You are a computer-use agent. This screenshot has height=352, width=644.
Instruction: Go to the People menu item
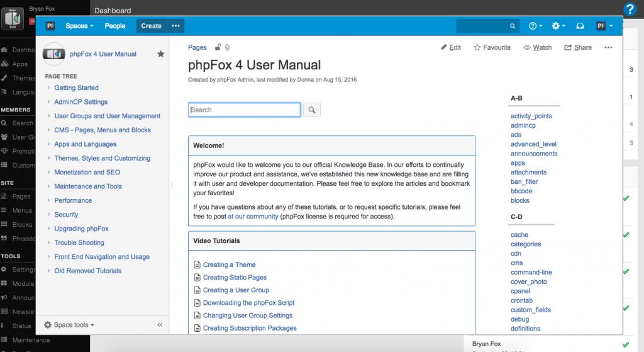115,26
